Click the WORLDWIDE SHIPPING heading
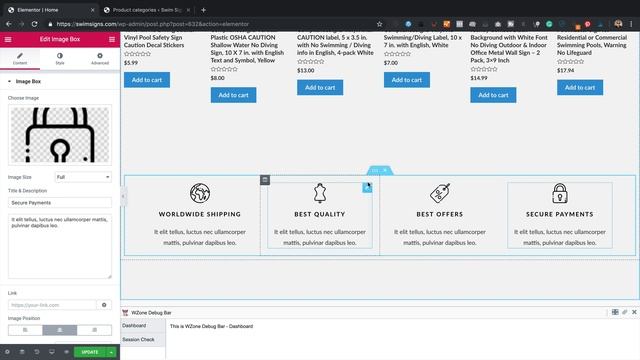640x360 pixels. click(x=200, y=214)
